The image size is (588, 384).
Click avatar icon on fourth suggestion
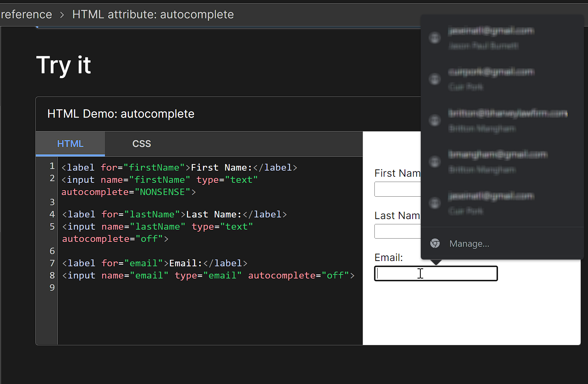pyautogui.click(x=435, y=162)
